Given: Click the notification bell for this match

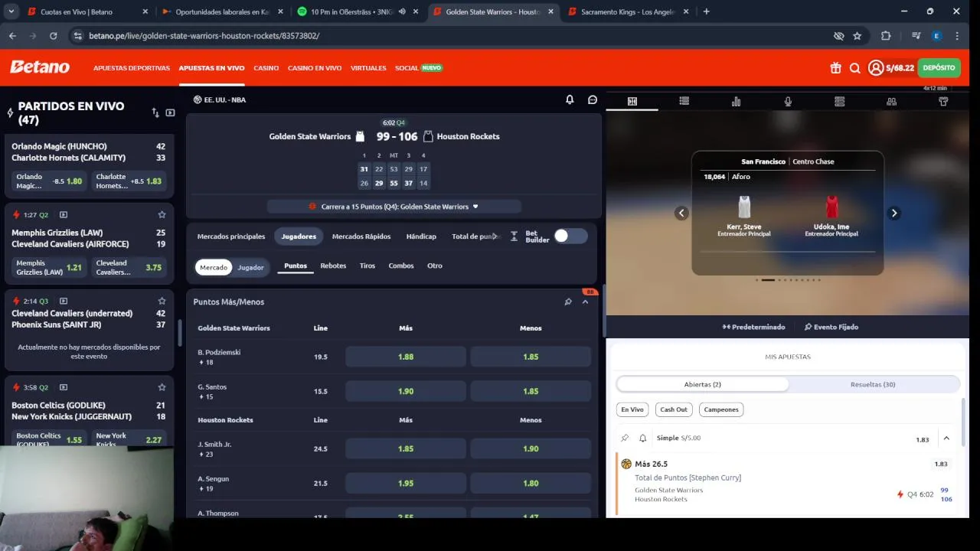Looking at the screenshot, I should coord(570,99).
